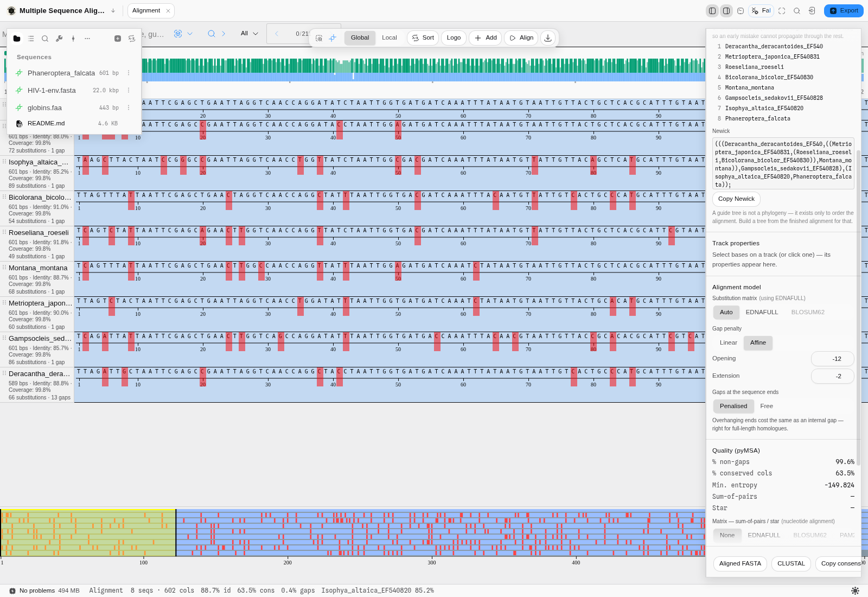
Task: Open the options menu for globins.faa
Action: click(x=129, y=107)
